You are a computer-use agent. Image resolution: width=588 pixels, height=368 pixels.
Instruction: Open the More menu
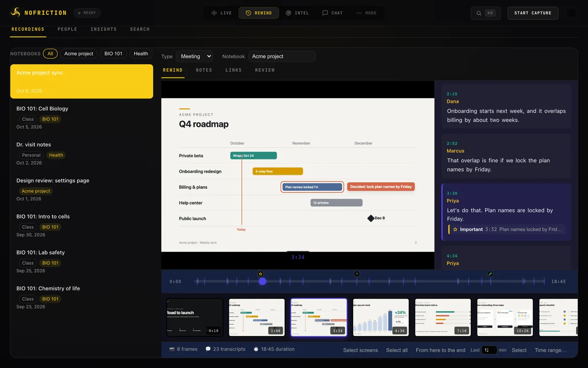[367, 13]
